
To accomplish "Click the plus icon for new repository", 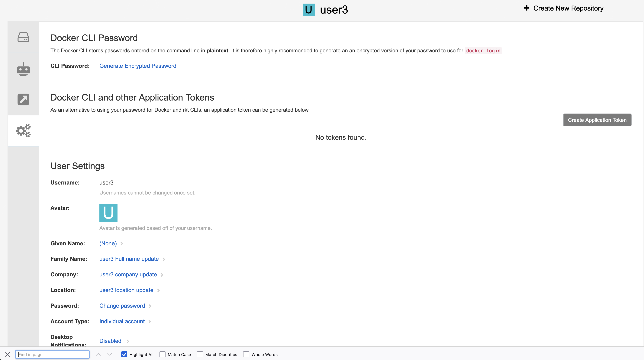I will pyautogui.click(x=526, y=8).
